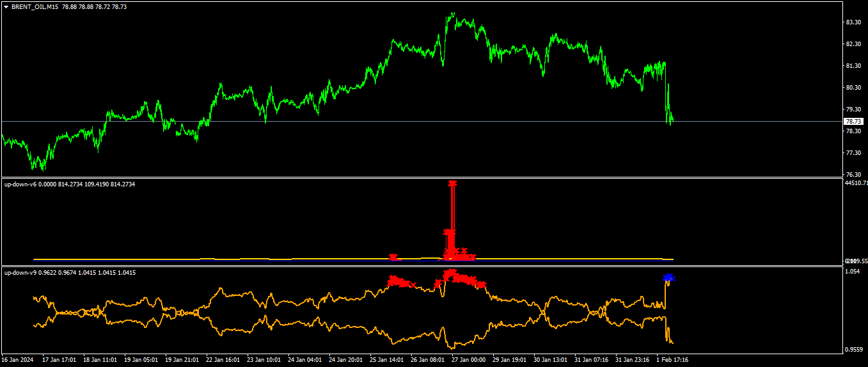
Task: Click the 1 Feb 17:16 time label
Action: [x=672, y=360]
